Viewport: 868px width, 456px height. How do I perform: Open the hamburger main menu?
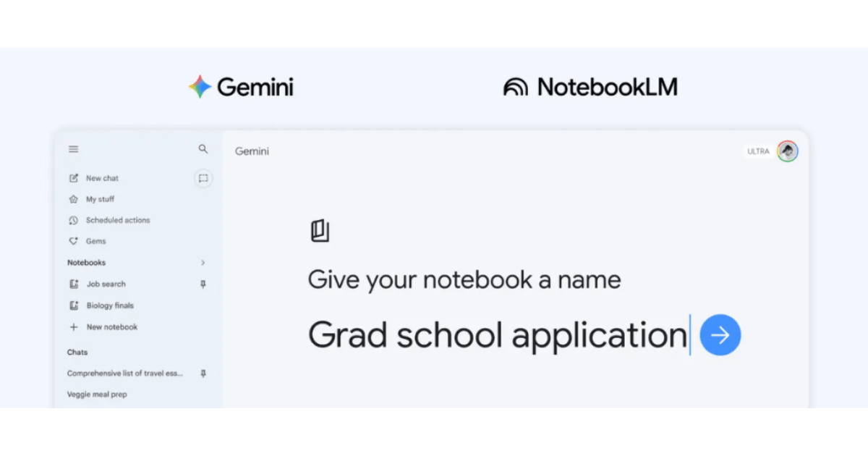tap(74, 149)
